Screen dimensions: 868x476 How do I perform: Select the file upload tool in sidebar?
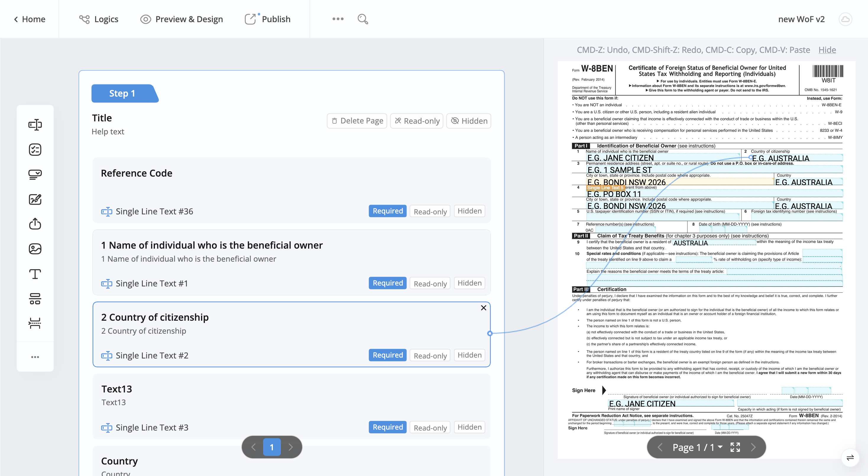coord(35,224)
